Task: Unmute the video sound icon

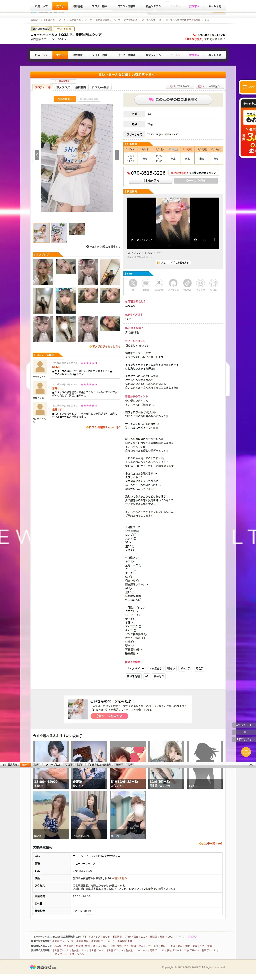Action: pos(195,240)
